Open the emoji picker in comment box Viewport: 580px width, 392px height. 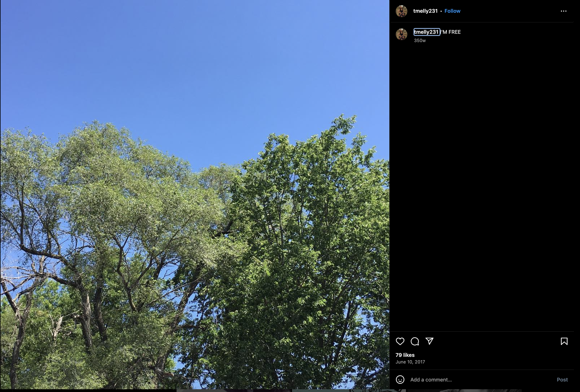400,380
